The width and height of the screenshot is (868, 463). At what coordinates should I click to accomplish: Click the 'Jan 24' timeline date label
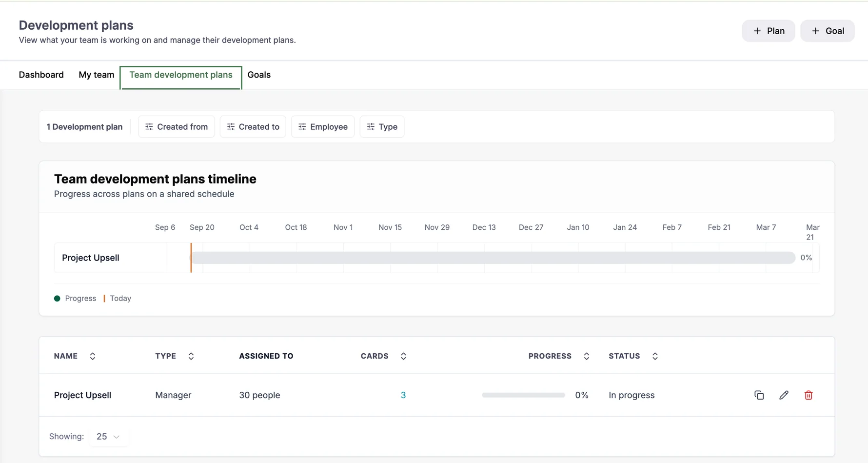(625, 227)
